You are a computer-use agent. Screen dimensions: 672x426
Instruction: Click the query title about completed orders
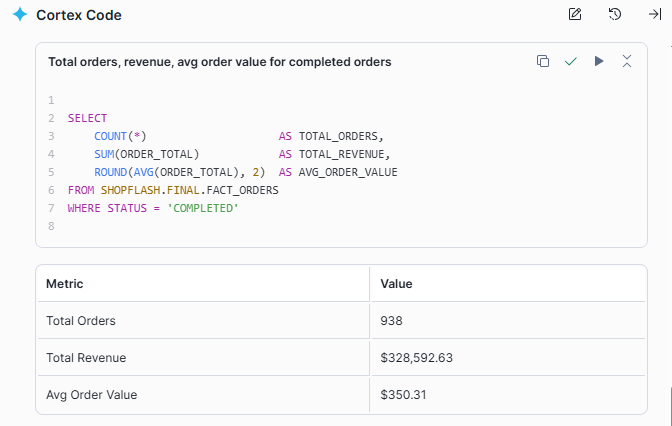click(x=219, y=62)
